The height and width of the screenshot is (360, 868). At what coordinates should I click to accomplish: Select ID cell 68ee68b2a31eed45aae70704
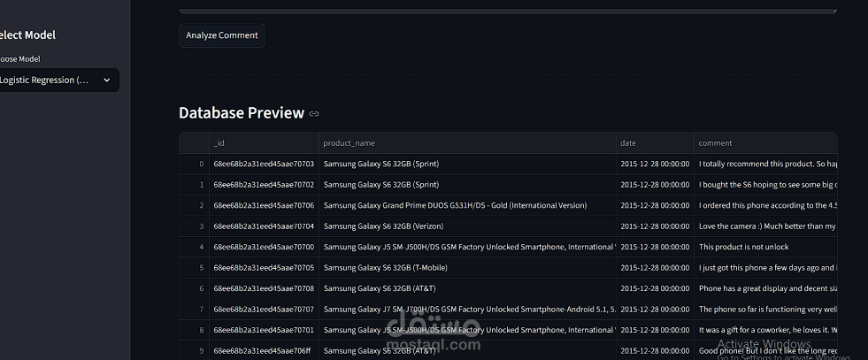(x=264, y=226)
